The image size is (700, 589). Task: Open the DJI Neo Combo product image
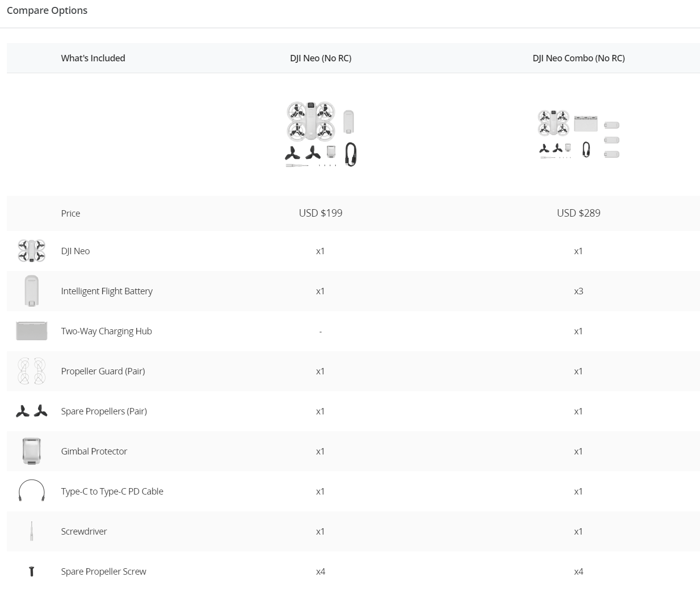point(578,135)
